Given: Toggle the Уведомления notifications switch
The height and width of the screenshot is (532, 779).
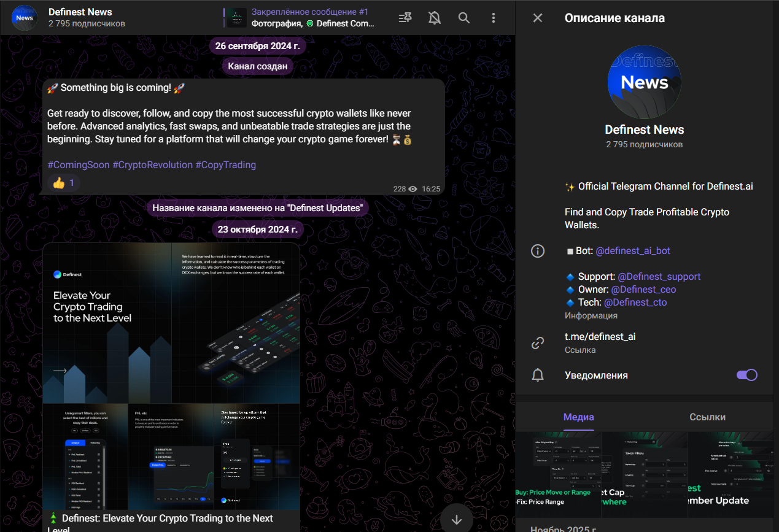Looking at the screenshot, I should pos(746,375).
